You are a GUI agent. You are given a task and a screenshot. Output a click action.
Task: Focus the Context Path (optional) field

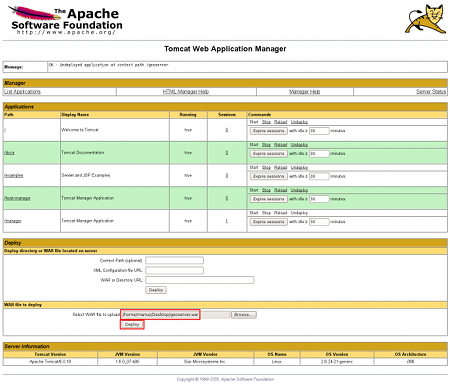174,260
